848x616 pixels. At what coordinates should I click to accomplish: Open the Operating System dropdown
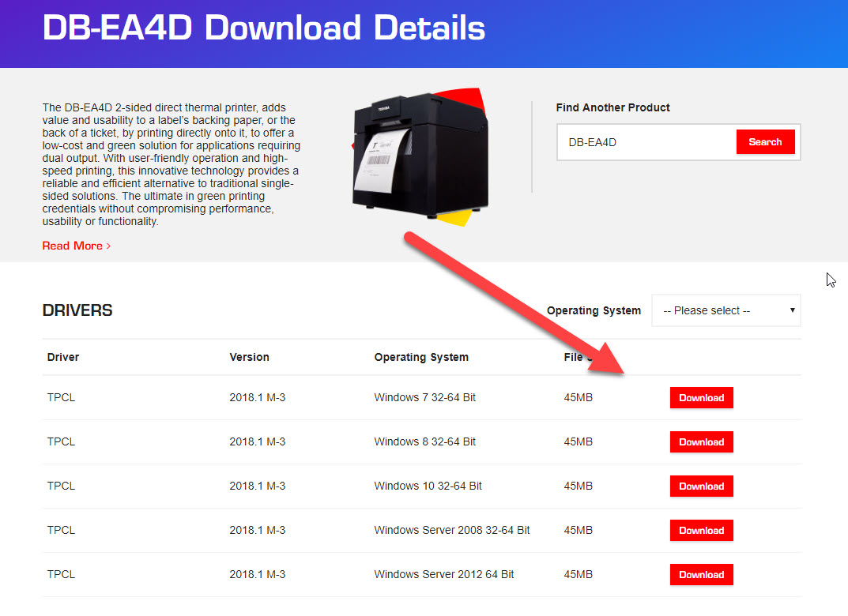pyautogui.click(x=726, y=310)
